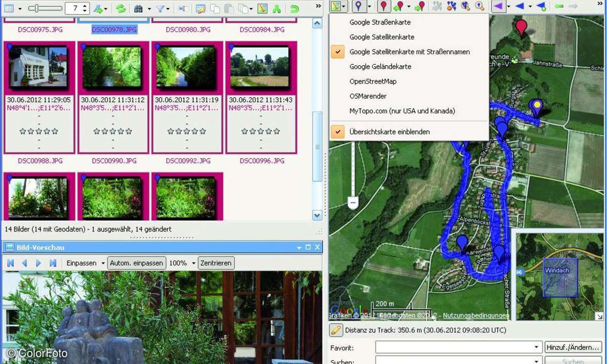Toggle Übersichtskarte einblenden option

(x=409, y=131)
